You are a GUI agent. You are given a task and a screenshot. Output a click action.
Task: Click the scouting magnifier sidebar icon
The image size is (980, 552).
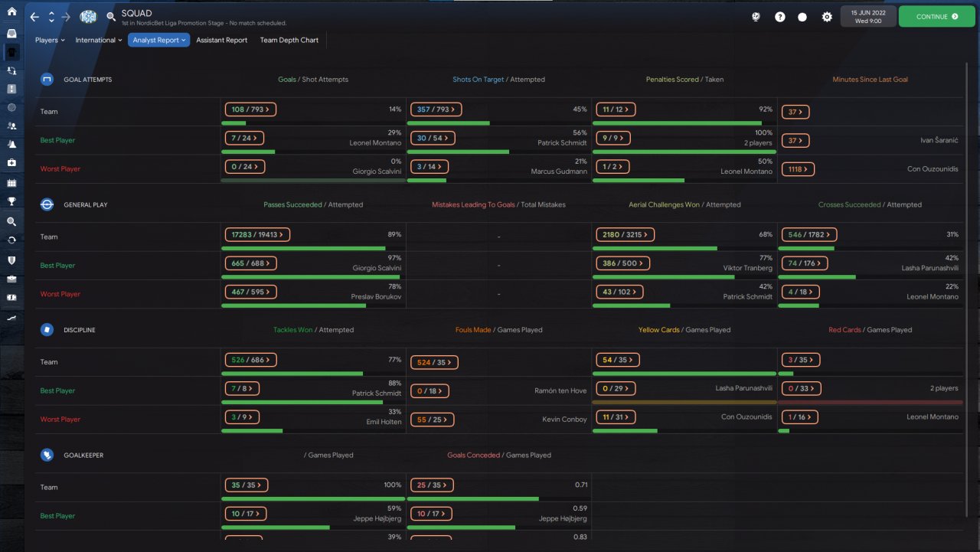pos(11,221)
